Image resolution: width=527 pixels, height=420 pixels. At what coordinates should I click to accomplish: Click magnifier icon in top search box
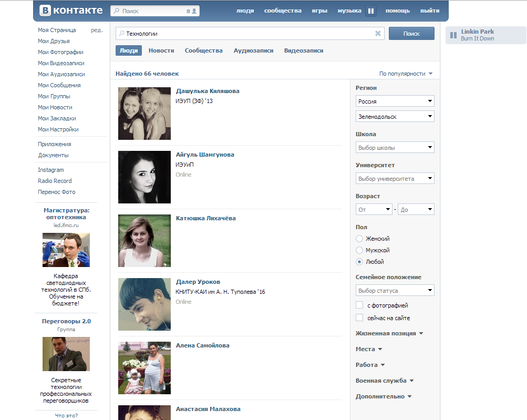point(117,11)
